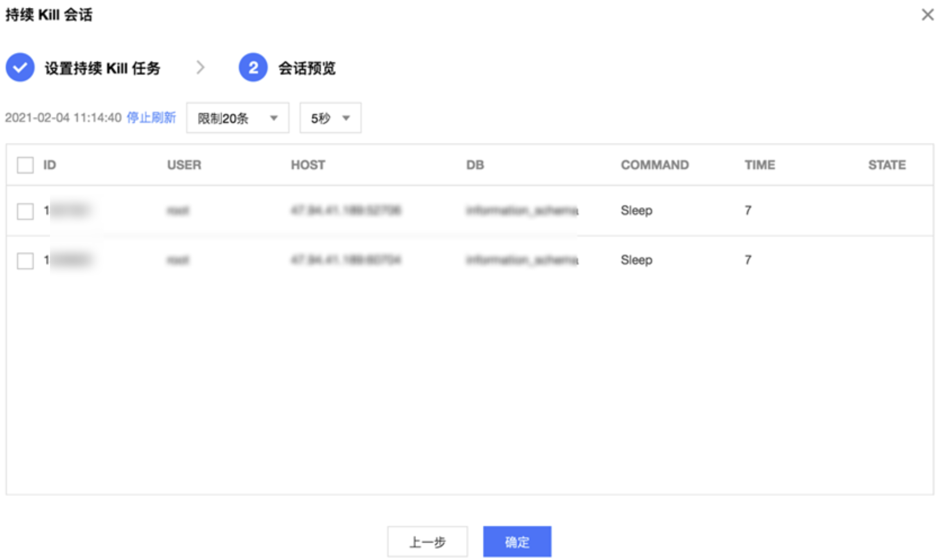Screen dimensions: 939x560
Task: Click the completed step checkmark icon
Action: pos(20,67)
